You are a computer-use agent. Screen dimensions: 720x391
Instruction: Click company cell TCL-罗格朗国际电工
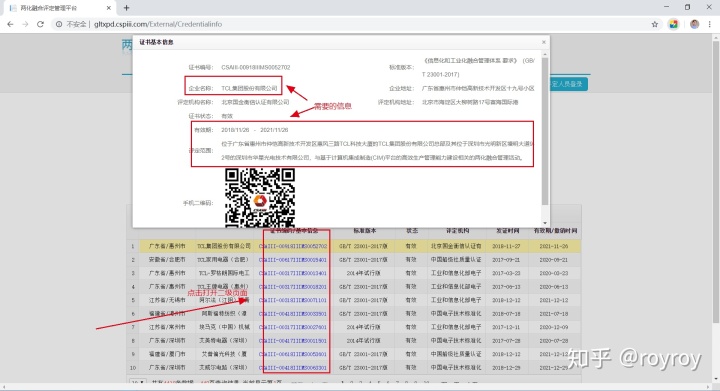click(224, 273)
